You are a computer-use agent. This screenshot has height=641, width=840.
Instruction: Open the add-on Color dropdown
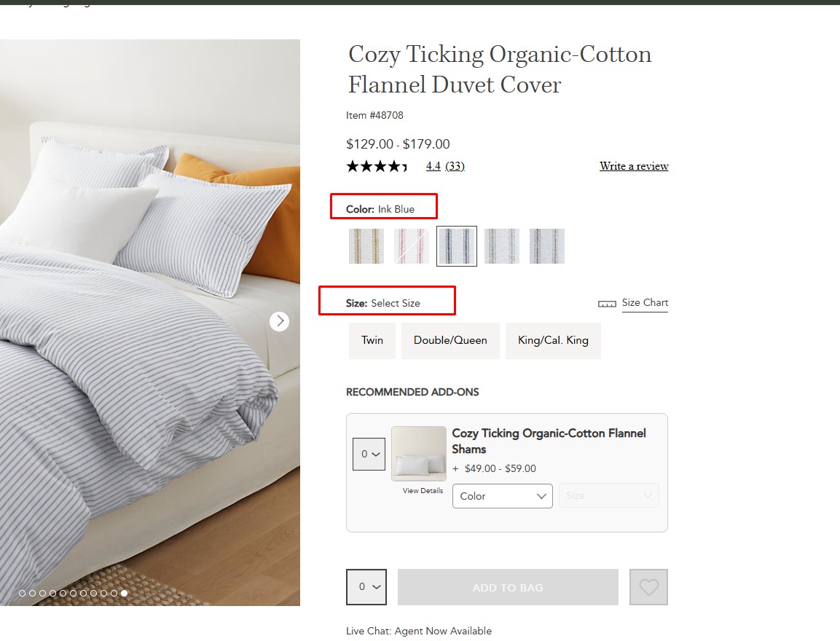pyautogui.click(x=503, y=496)
